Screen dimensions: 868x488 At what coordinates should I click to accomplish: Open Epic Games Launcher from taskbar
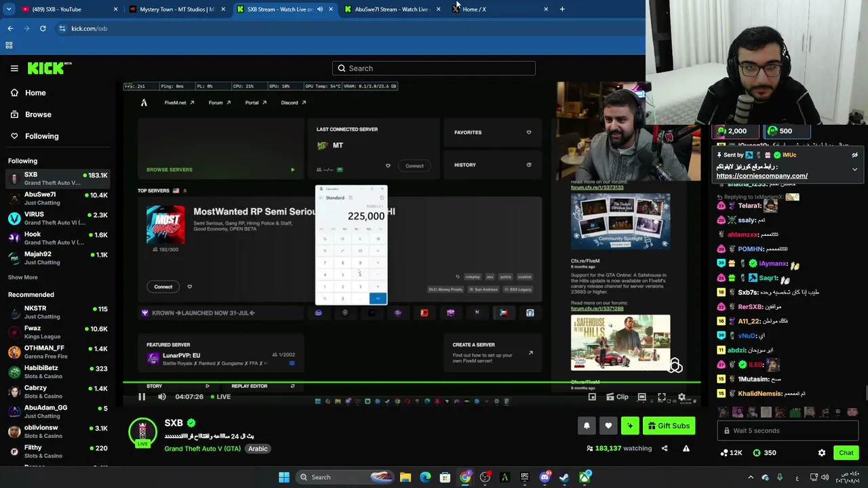pos(525,477)
